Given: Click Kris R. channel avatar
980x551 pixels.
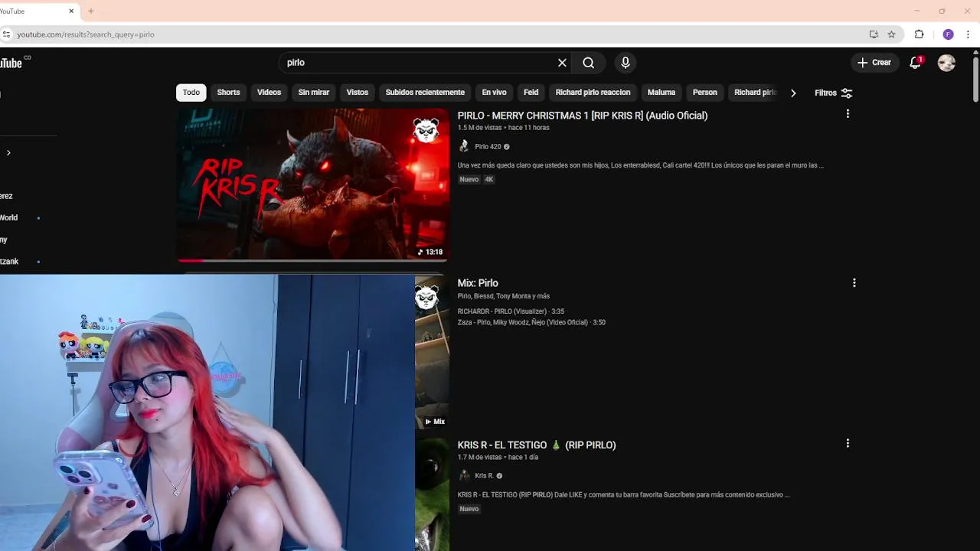Looking at the screenshot, I should (x=464, y=475).
